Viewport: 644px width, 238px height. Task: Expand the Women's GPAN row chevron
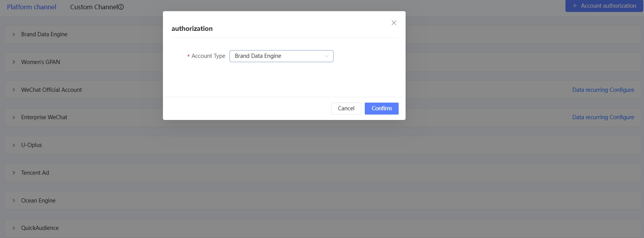14,62
